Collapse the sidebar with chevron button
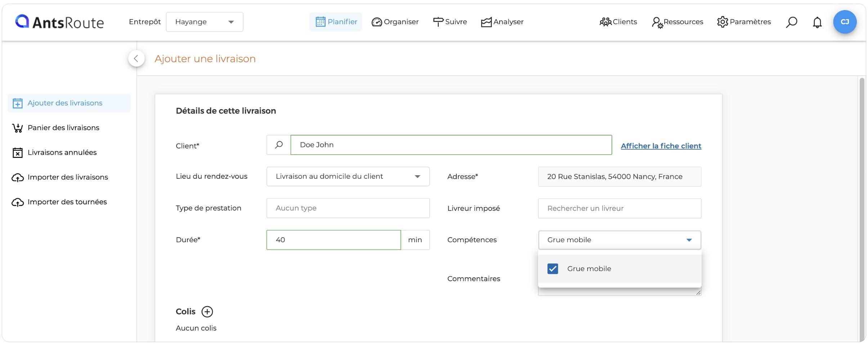868x345 pixels. point(136,58)
